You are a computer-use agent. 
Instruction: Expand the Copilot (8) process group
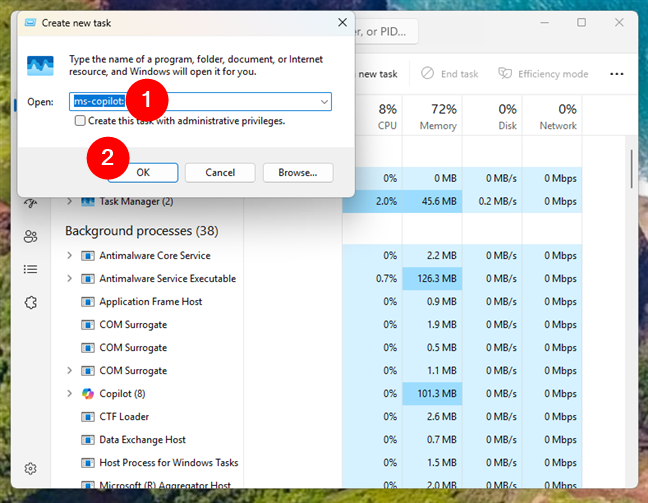(69, 393)
